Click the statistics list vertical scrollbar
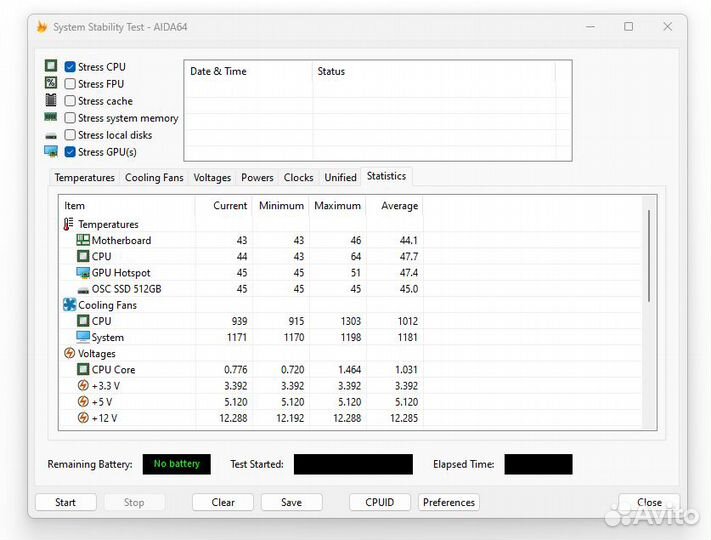711x540 pixels. (x=650, y=256)
